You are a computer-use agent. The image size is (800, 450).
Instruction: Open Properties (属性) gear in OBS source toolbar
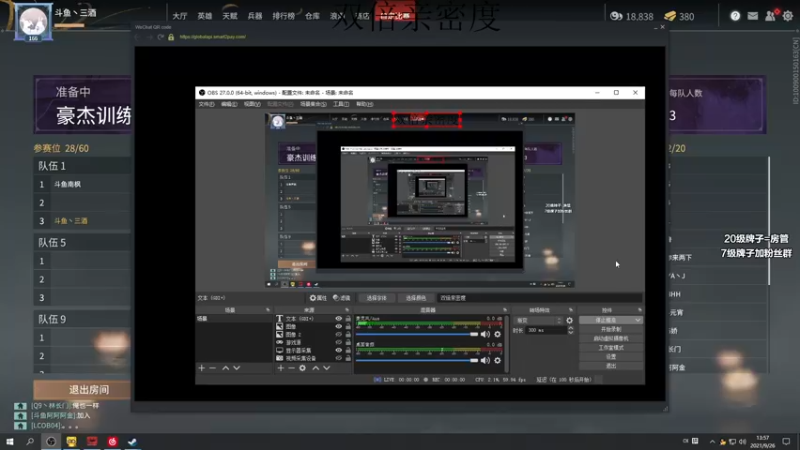(x=318, y=298)
